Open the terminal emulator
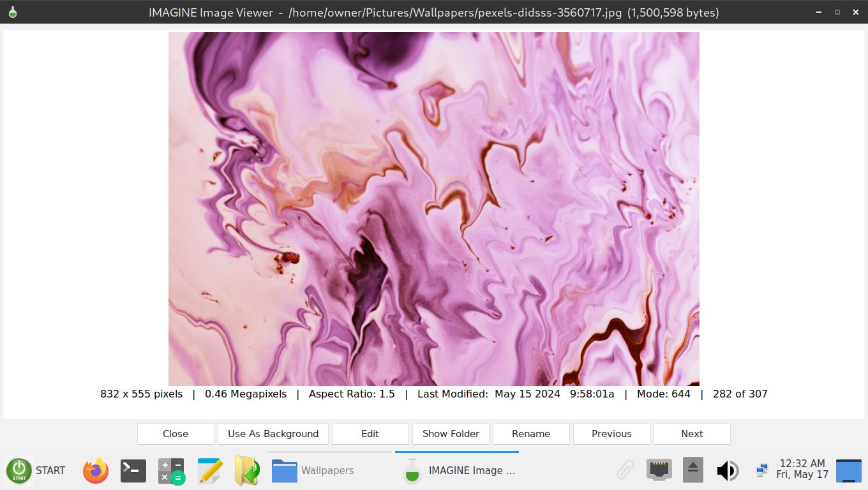This screenshot has width=868, height=490. (133, 471)
